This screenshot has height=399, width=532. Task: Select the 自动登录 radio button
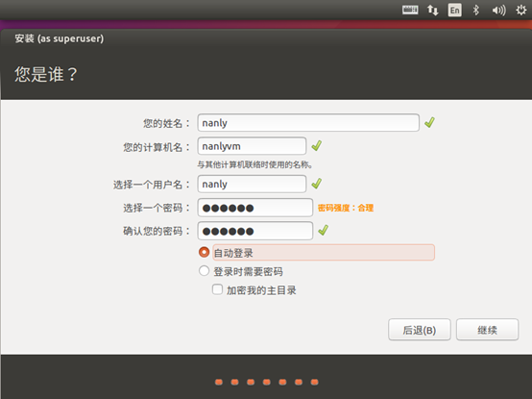tap(204, 252)
